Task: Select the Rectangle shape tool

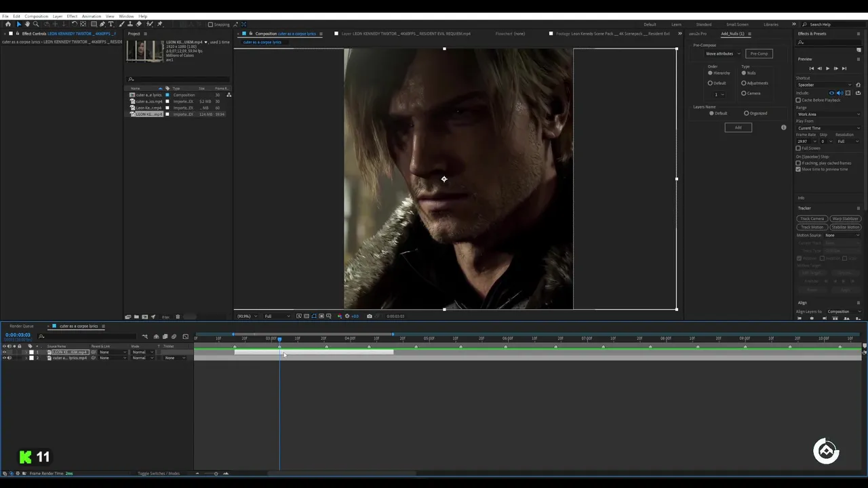Action: click(x=93, y=24)
